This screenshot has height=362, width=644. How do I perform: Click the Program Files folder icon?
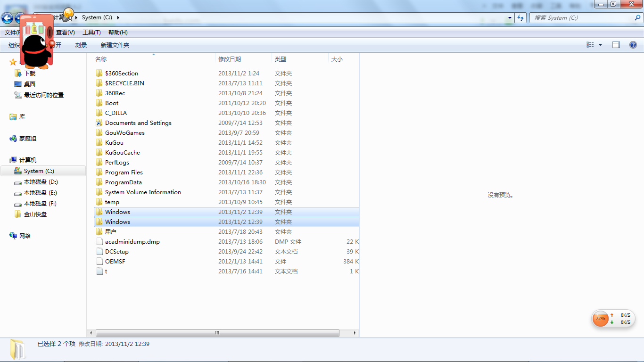(x=99, y=172)
